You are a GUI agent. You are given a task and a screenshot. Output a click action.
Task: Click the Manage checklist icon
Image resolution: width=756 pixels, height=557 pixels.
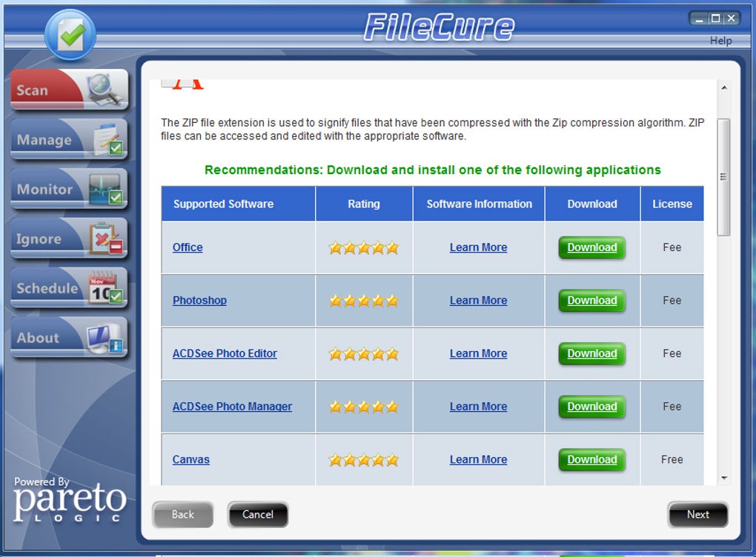[x=108, y=140]
